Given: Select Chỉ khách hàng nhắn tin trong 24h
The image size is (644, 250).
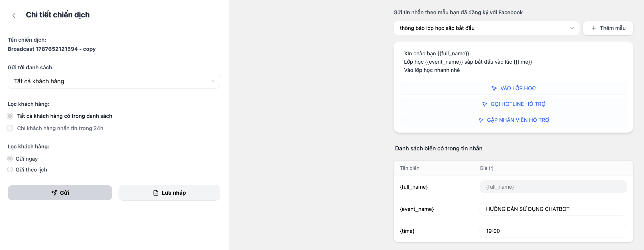Looking at the screenshot, I should coord(10,128).
